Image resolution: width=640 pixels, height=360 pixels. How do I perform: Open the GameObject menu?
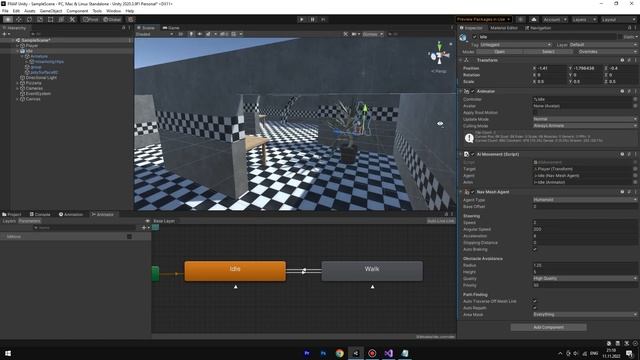pyautogui.click(x=51, y=11)
